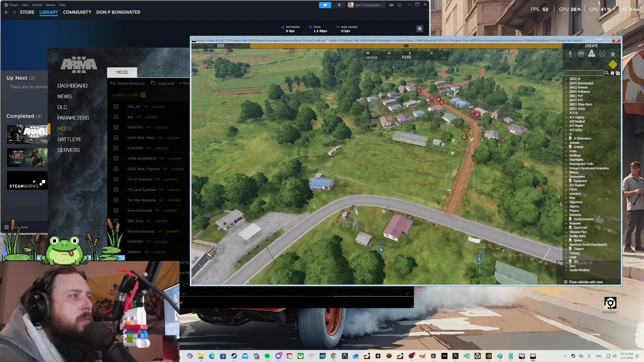Open the Exile completed download thumbnail
Screen dimensions: 644x362
[27, 157]
